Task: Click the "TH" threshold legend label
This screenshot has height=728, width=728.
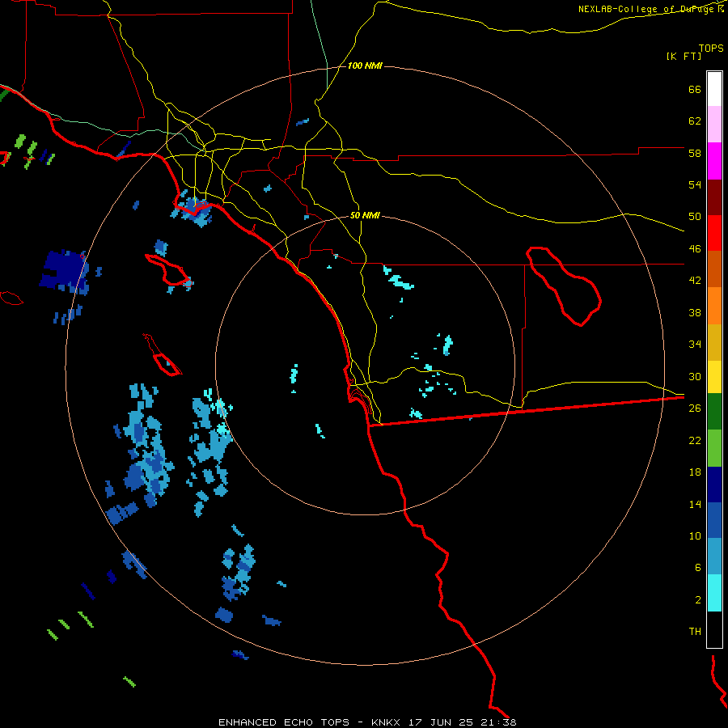Action: pyautogui.click(x=695, y=632)
